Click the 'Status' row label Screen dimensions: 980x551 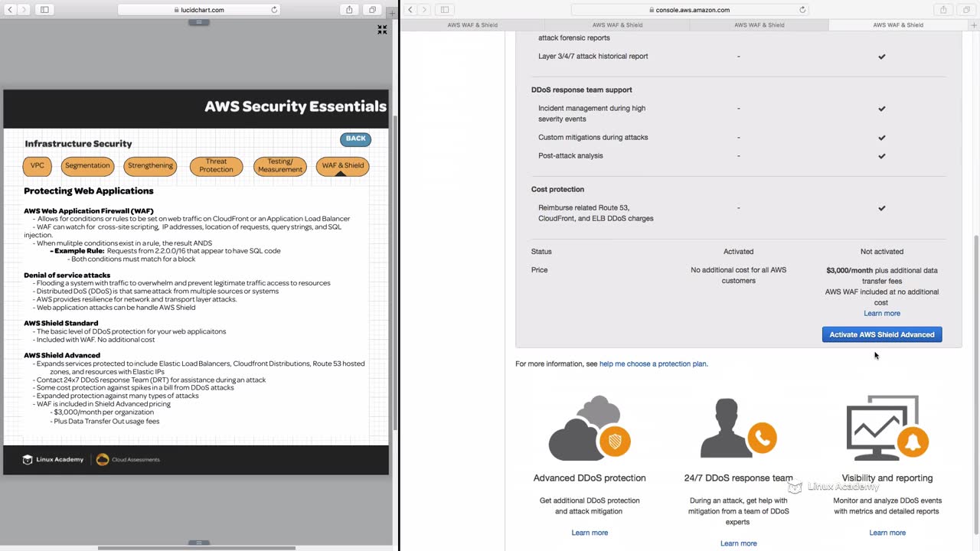541,251
